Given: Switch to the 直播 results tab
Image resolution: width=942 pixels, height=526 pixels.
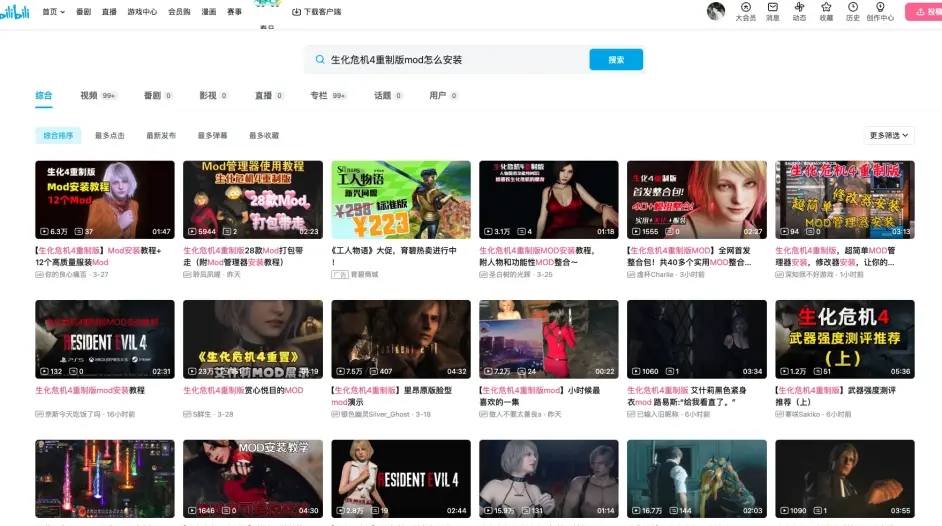Looking at the screenshot, I should click(269, 95).
